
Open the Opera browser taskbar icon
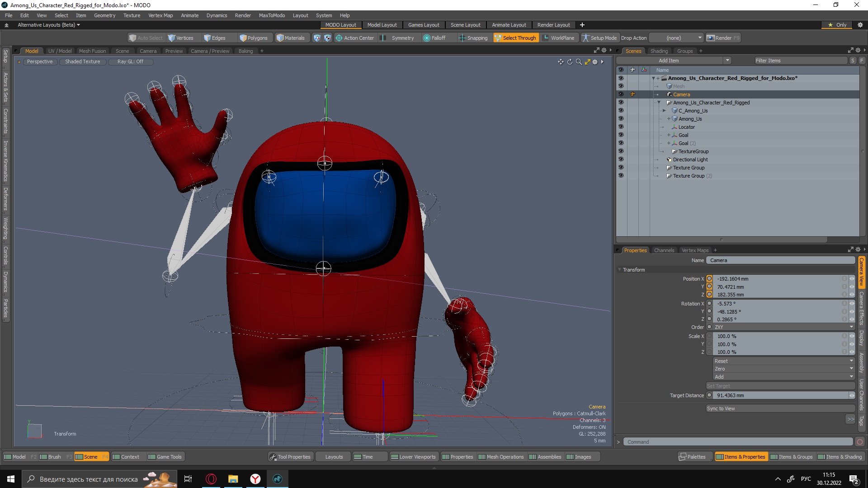[x=211, y=479]
